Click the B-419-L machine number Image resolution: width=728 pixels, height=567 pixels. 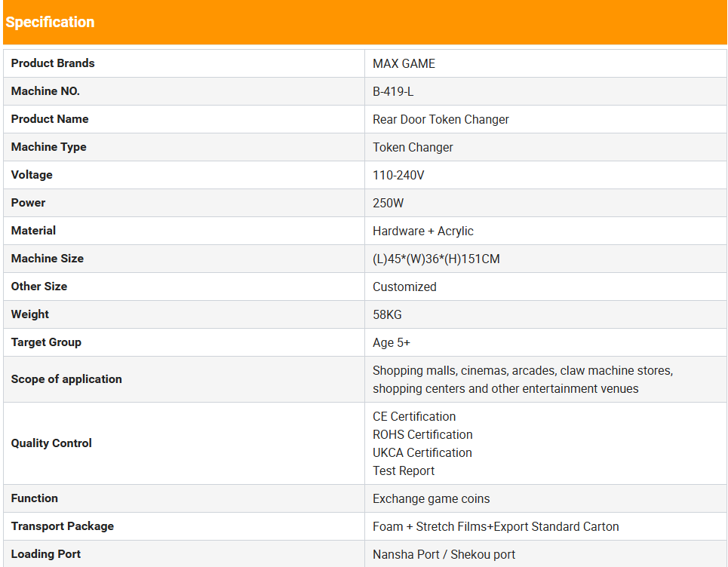pyautogui.click(x=393, y=91)
